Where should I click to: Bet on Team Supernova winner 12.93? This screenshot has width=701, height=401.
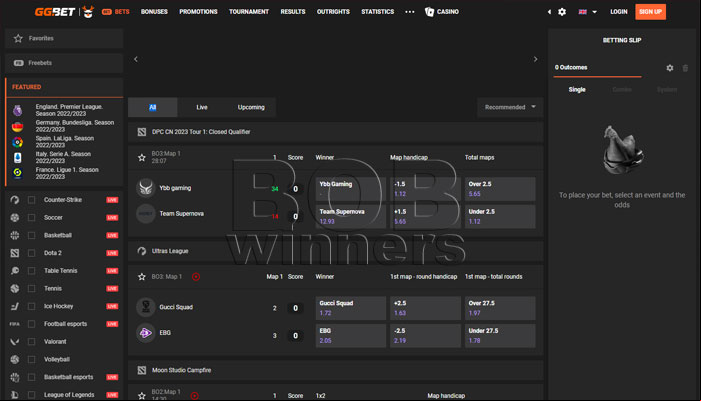(x=350, y=216)
